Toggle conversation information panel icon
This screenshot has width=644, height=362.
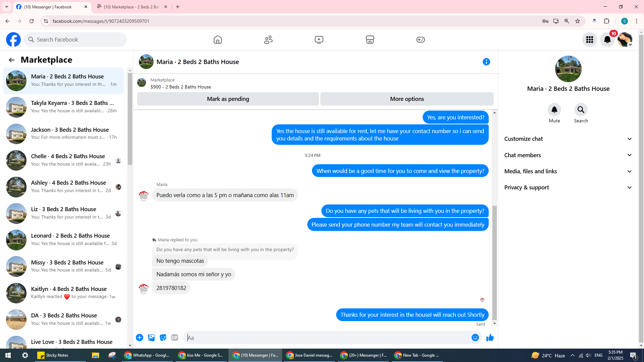[486, 62]
